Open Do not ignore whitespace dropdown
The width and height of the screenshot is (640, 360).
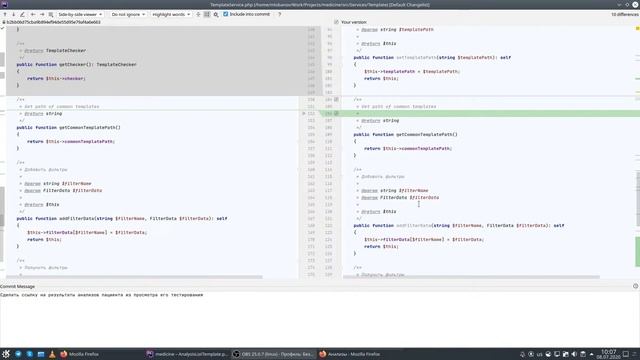tap(128, 14)
